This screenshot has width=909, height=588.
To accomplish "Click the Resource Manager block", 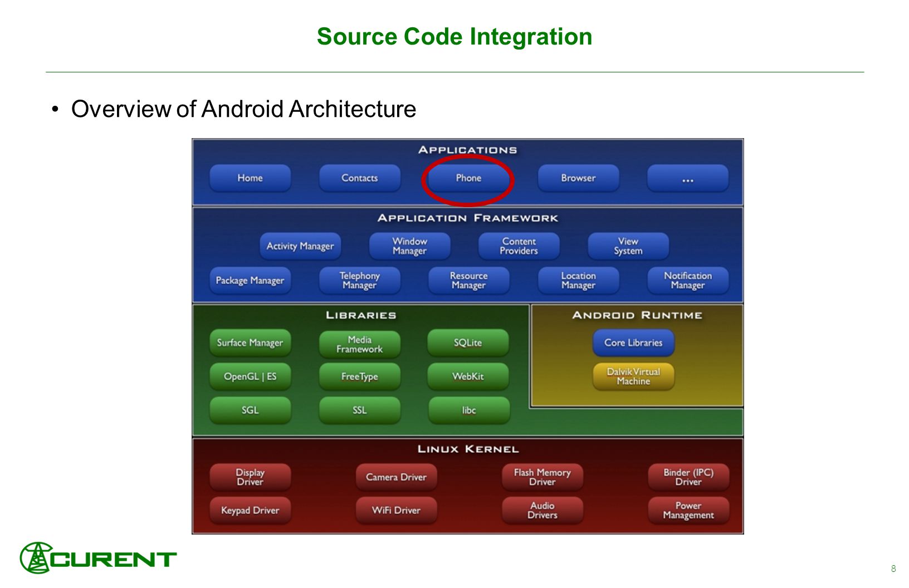I will tap(468, 281).
